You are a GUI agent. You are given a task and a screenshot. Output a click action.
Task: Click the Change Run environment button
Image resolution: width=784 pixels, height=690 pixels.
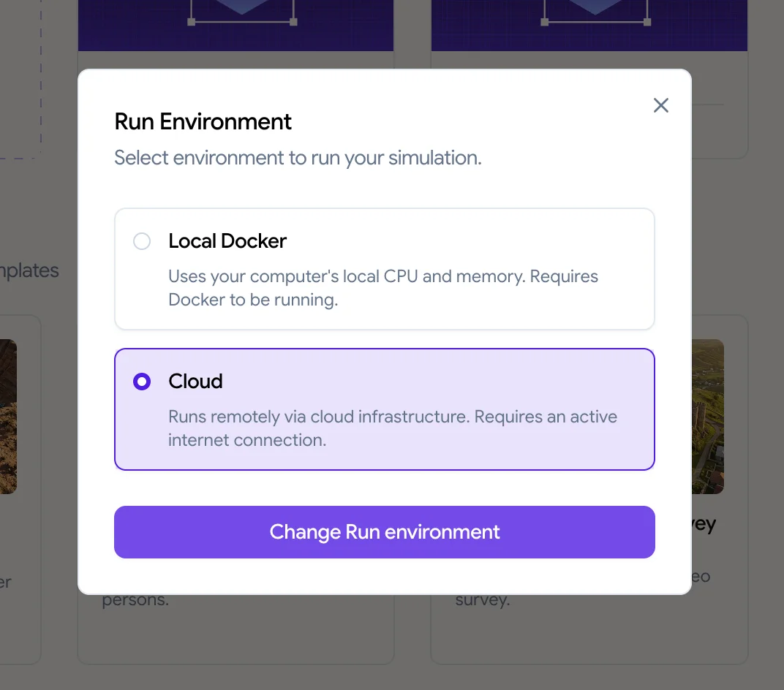point(385,532)
